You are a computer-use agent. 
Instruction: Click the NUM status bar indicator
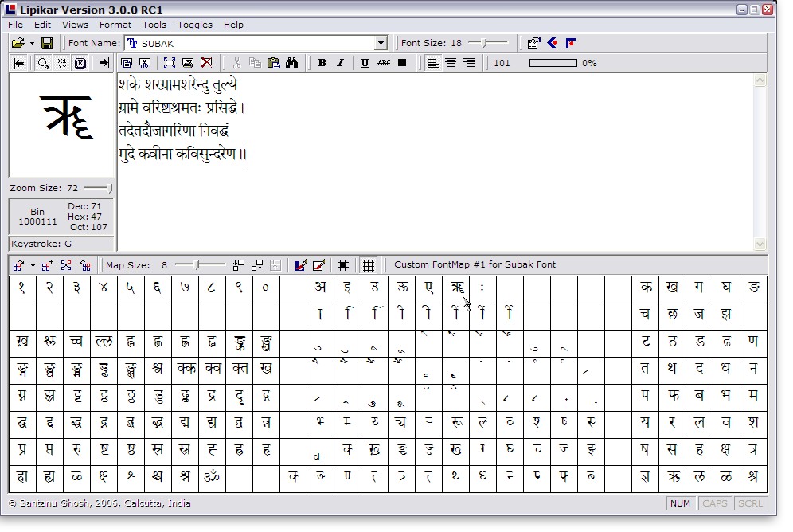(x=680, y=503)
